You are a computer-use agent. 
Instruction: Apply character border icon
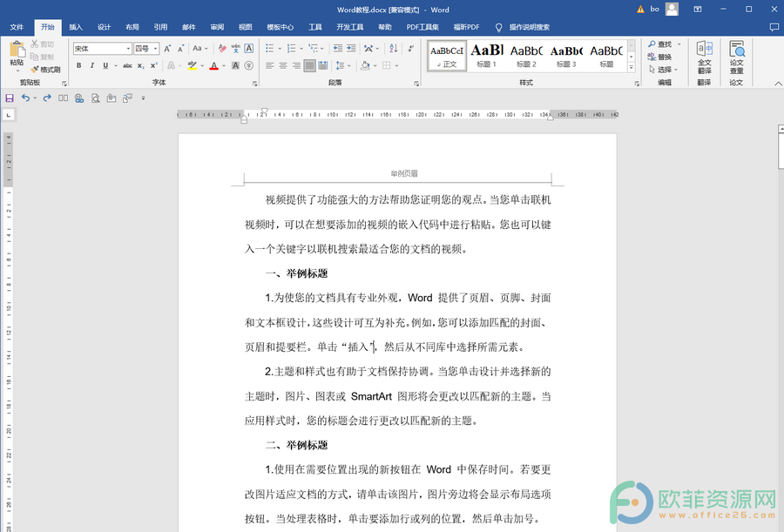(248, 49)
